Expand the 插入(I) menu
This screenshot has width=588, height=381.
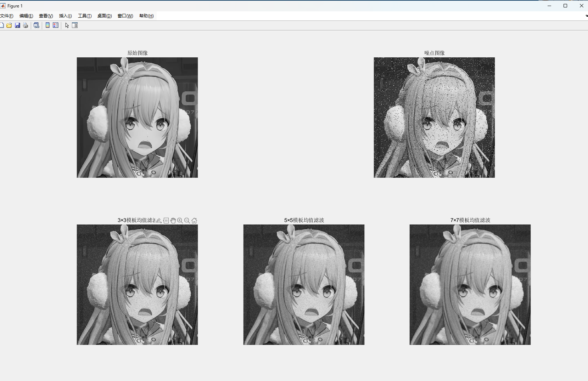65,16
